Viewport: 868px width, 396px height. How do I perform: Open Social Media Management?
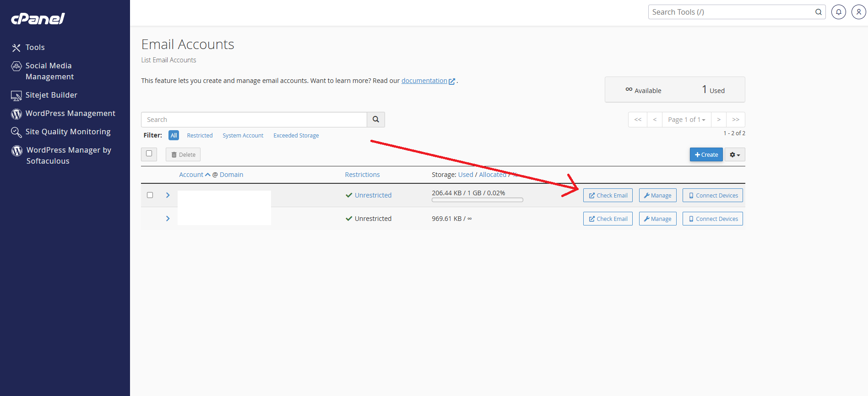49,71
